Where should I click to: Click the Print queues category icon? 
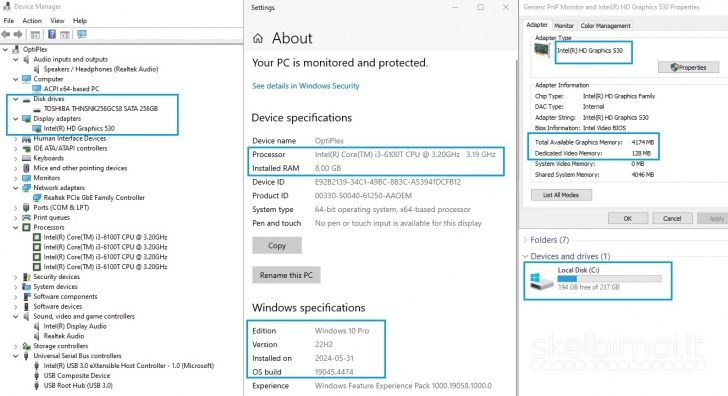(26, 217)
